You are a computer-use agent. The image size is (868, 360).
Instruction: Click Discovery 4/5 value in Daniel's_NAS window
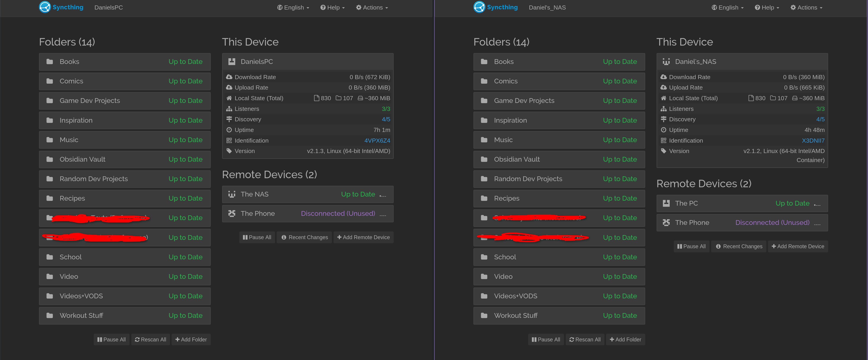820,119
